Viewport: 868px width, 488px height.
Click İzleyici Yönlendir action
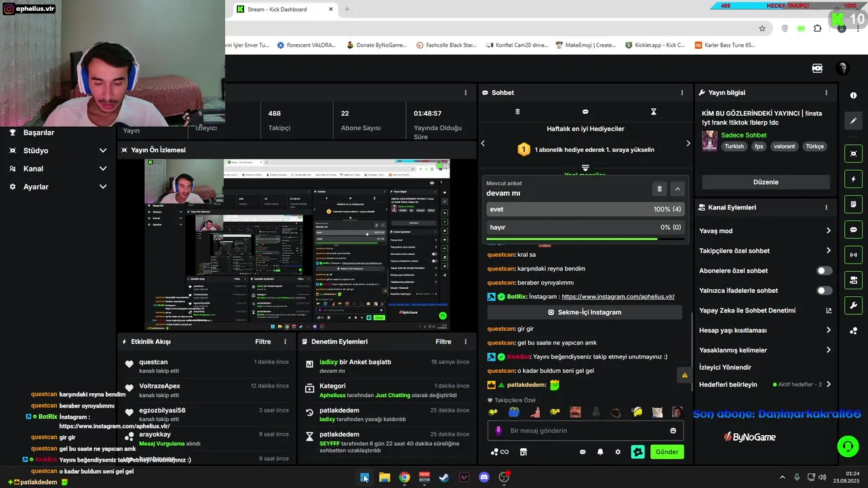[725, 367]
